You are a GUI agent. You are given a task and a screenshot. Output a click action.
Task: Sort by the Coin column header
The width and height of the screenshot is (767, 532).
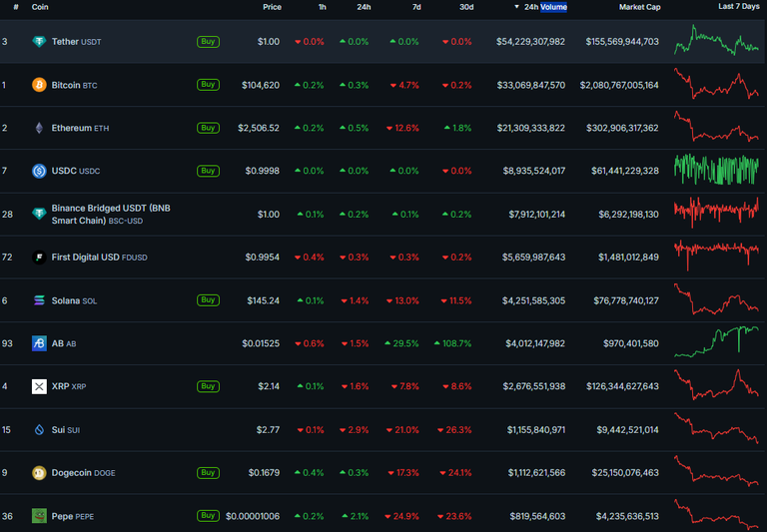click(x=40, y=7)
